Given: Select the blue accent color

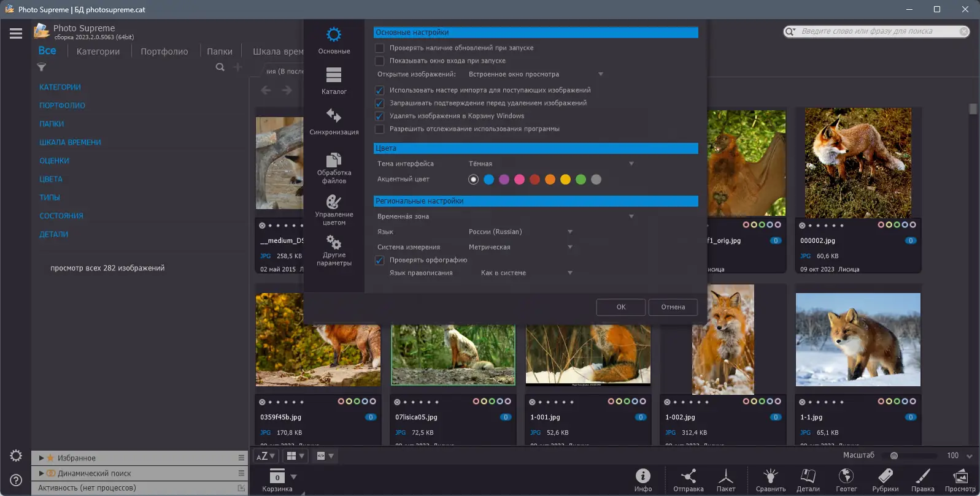Looking at the screenshot, I should (x=488, y=180).
